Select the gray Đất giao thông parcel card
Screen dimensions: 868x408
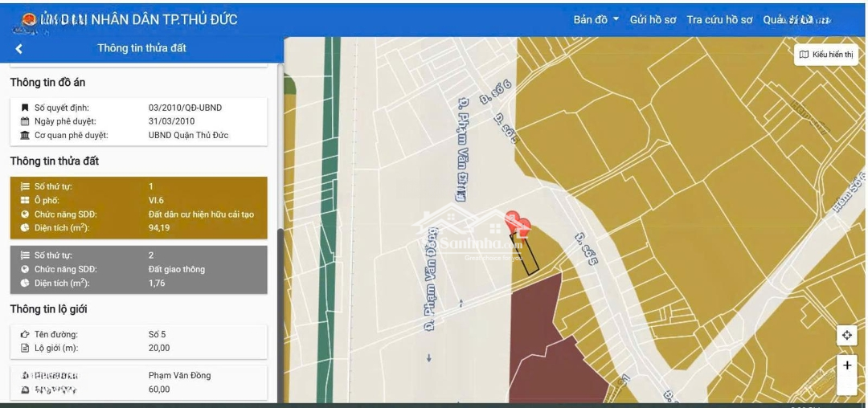tap(138, 269)
